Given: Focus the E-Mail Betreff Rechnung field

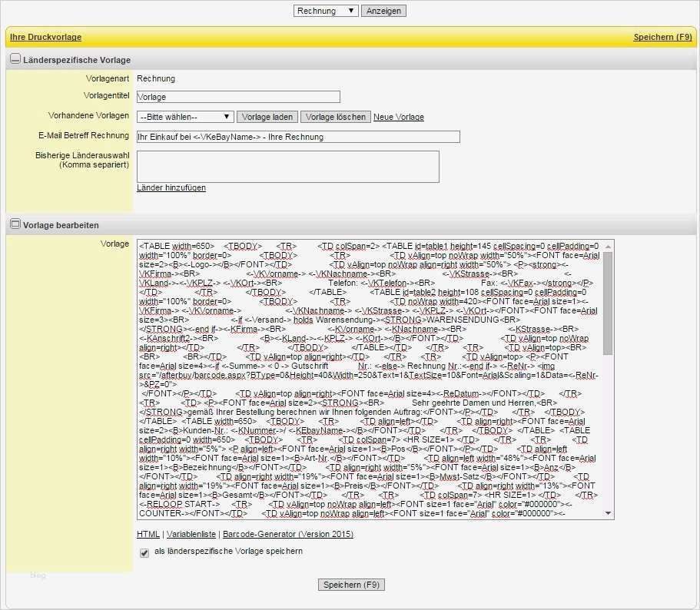Looking at the screenshot, I should (x=298, y=137).
